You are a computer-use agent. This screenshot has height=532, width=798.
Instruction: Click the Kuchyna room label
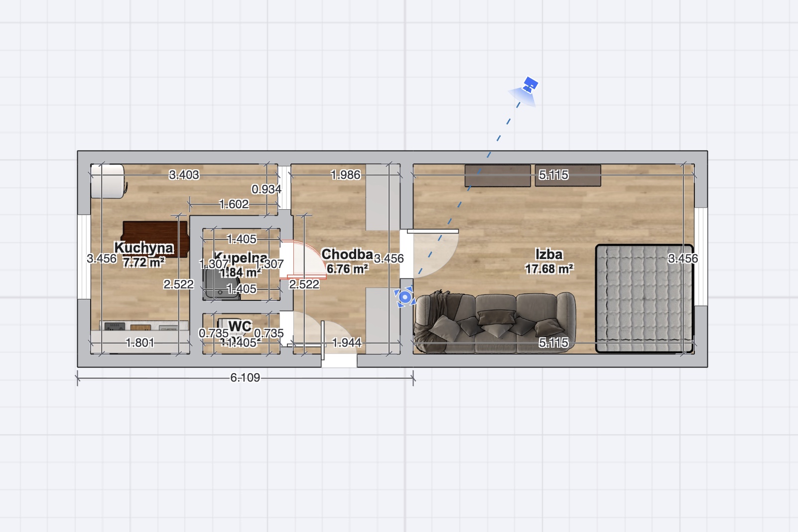pos(143,248)
